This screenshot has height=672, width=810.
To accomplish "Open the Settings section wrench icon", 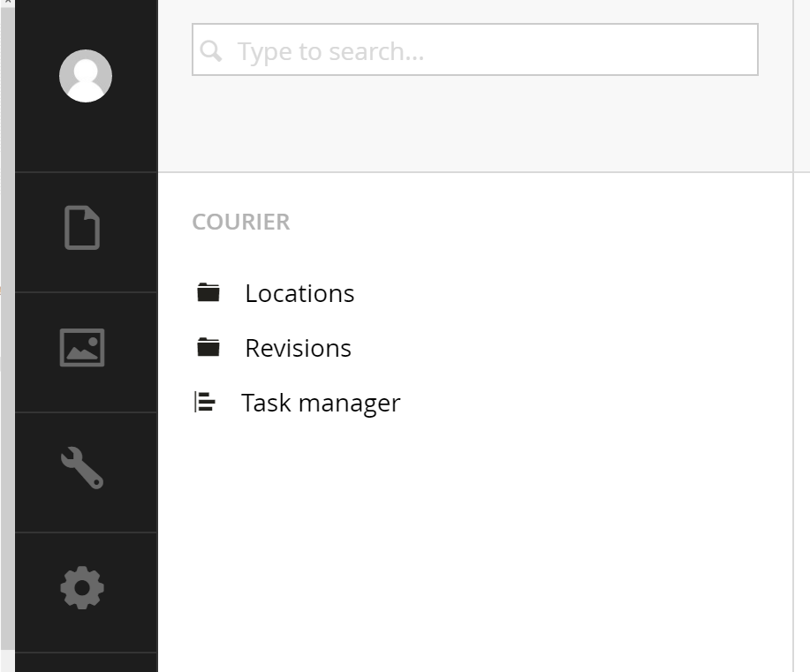I will [x=82, y=467].
